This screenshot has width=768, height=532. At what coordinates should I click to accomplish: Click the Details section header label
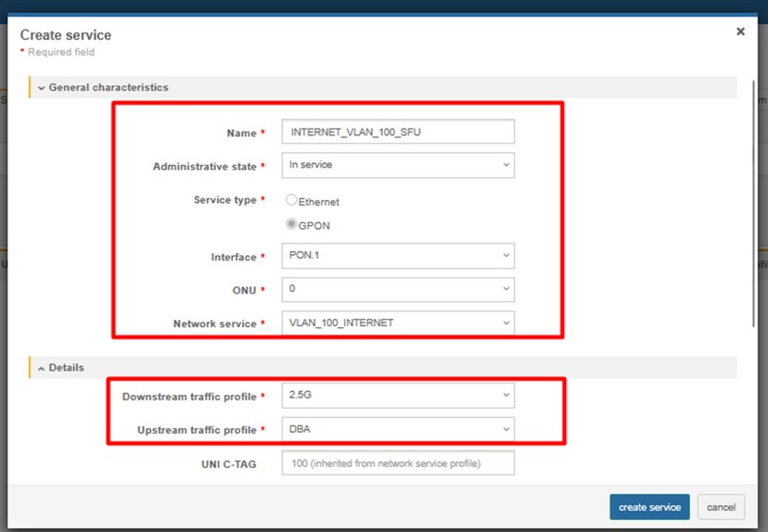(66, 368)
